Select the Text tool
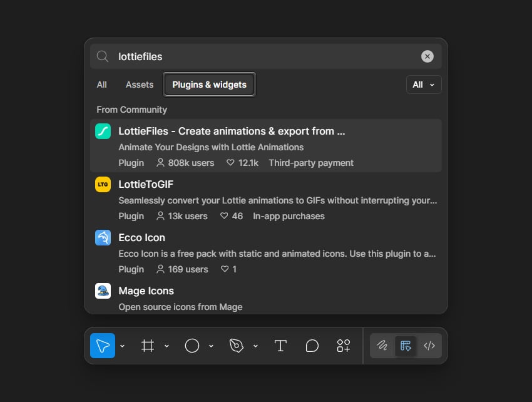Image resolution: width=532 pixels, height=402 pixels. (x=280, y=346)
